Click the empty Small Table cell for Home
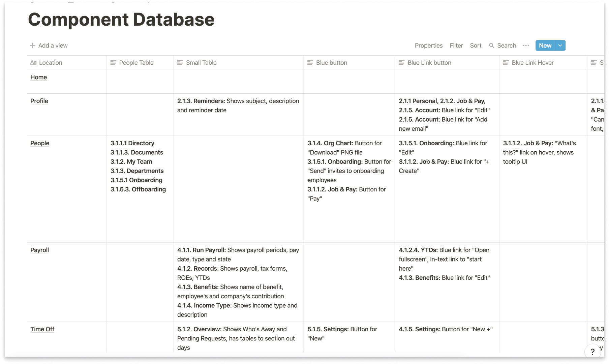 coord(238,82)
